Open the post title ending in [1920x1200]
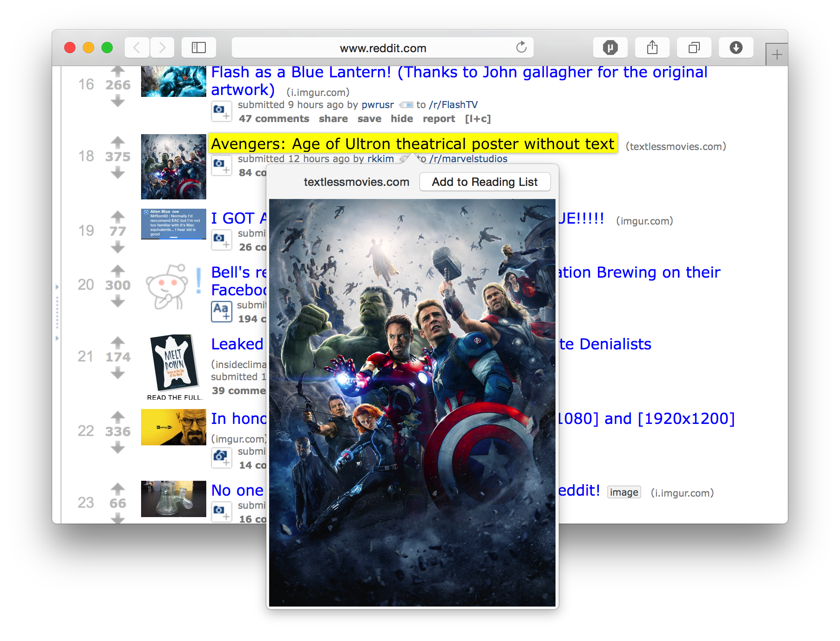 [647, 418]
